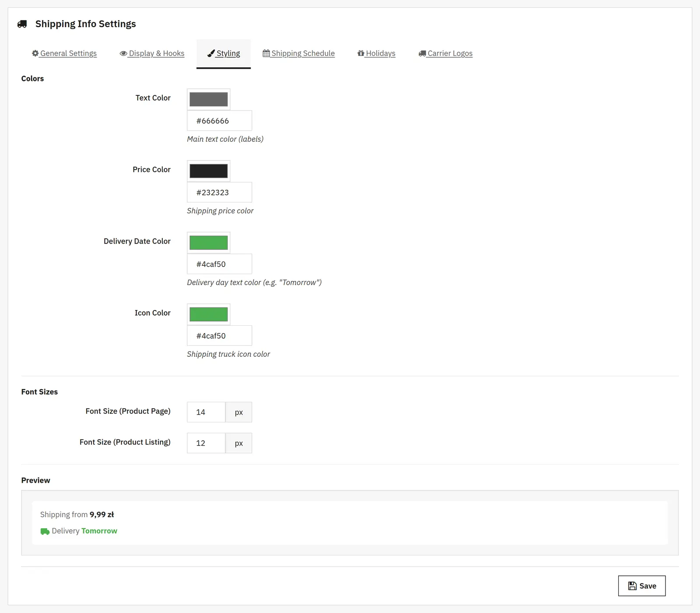
Task: Click the px suffix of Product Page size
Action: (239, 412)
